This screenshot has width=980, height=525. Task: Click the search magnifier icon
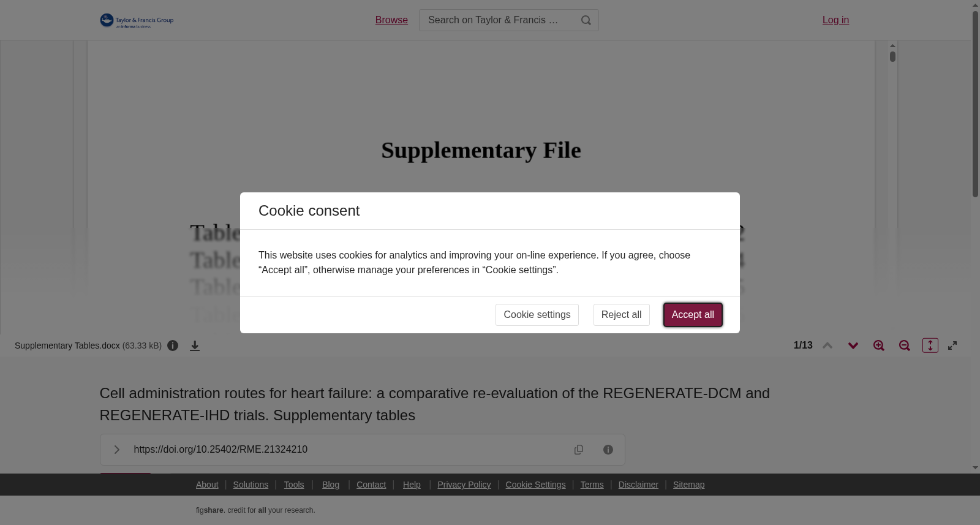click(586, 20)
